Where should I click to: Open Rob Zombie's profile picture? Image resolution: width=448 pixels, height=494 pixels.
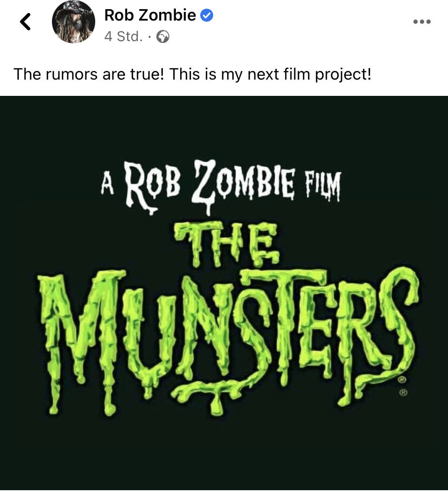[73, 22]
